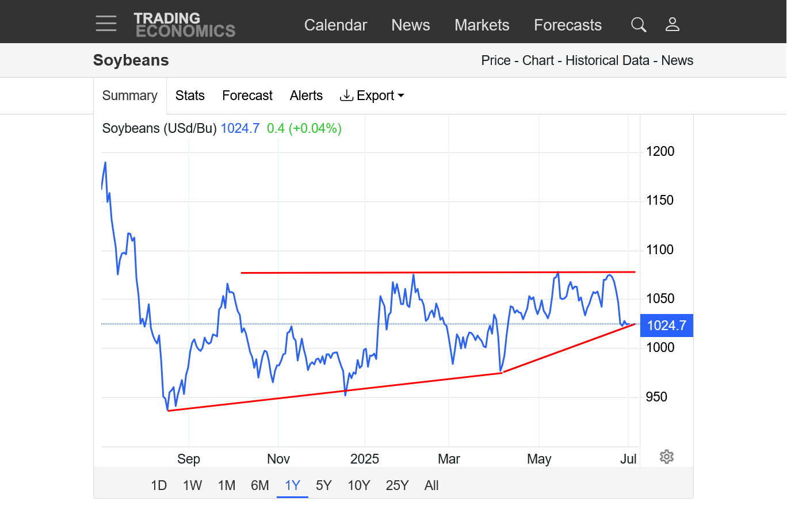This screenshot has height=532, width=787.
Task: Click the Sep x-axis label
Action: coord(189,459)
